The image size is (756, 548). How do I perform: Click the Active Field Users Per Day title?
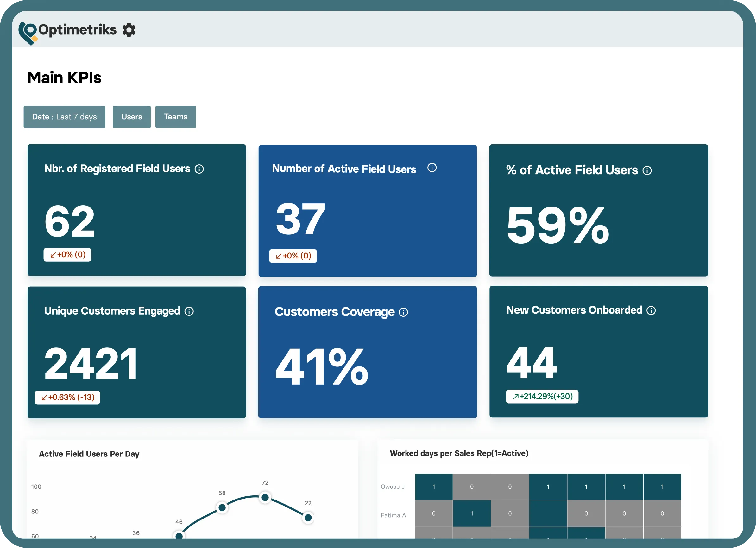(89, 454)
